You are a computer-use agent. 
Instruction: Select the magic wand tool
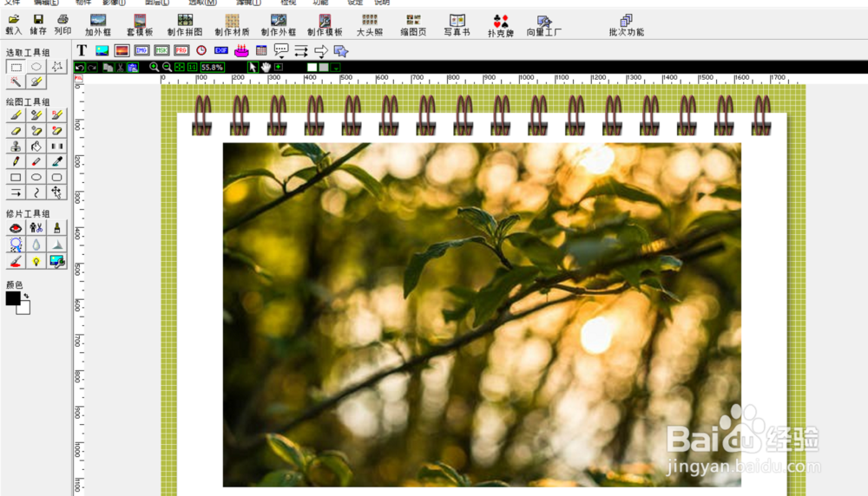point(16,82)
